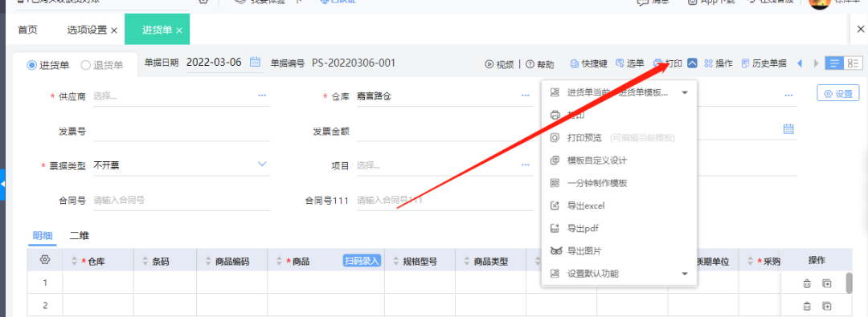Open calendar picker next to 单据日期

(x=256, y=62)
